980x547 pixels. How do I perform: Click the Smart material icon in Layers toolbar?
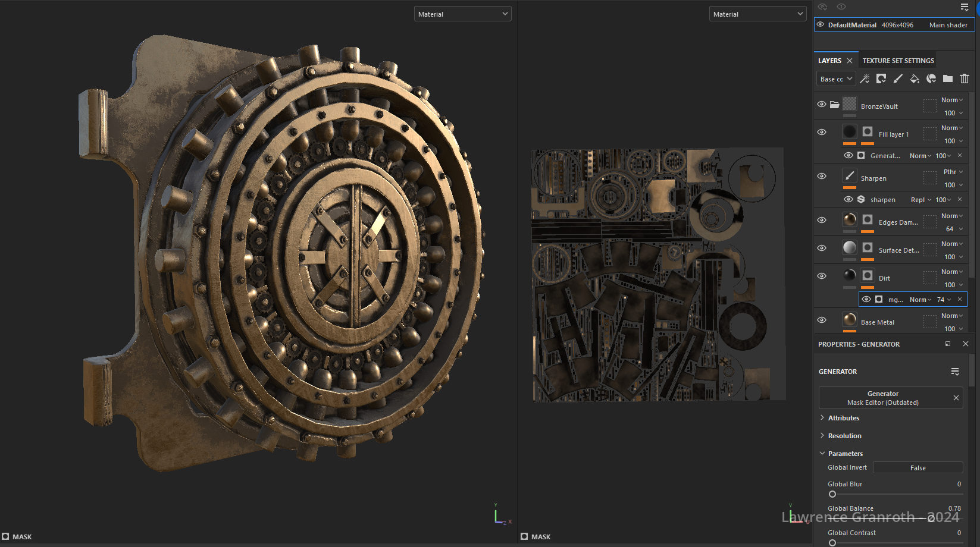point(931,78)
